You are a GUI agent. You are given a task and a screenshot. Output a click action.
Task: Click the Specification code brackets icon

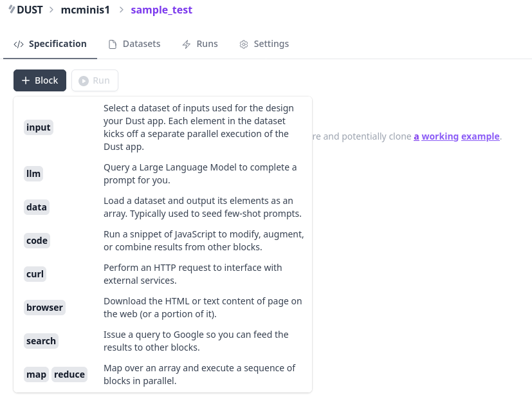[19, 44]
